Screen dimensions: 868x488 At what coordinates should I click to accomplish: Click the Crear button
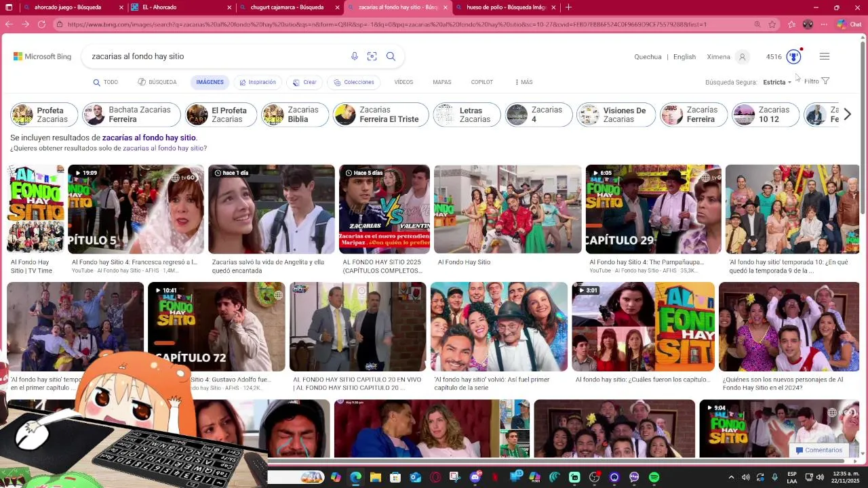(x=304, y=82)
